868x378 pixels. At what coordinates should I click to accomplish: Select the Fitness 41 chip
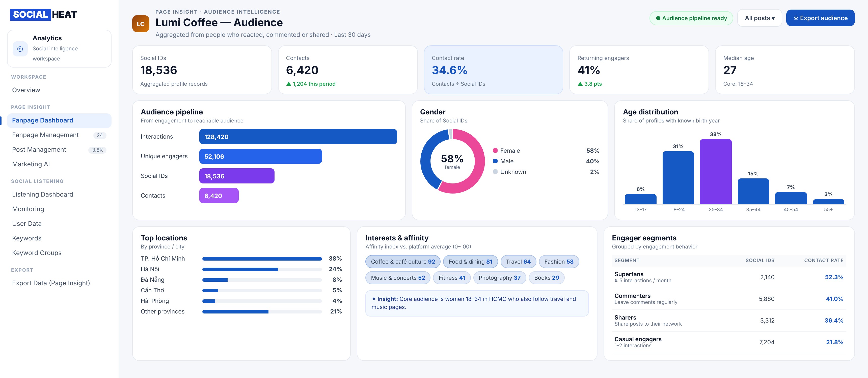click(452, 278)
